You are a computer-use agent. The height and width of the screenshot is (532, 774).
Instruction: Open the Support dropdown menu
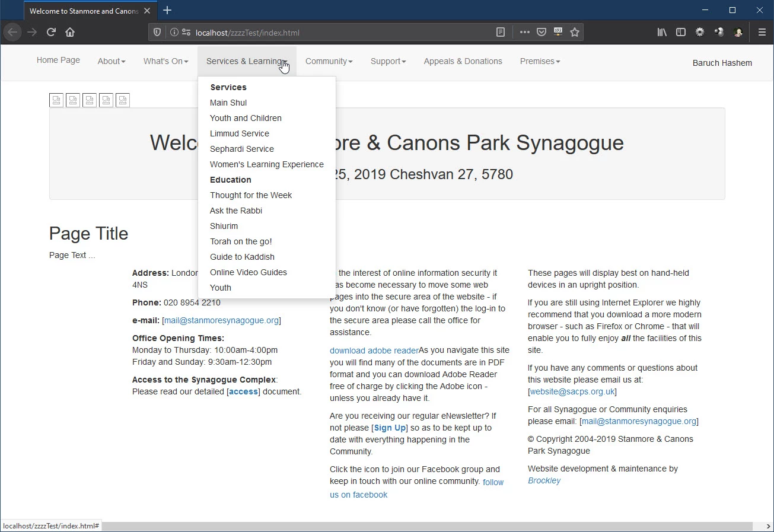[388, 61]
